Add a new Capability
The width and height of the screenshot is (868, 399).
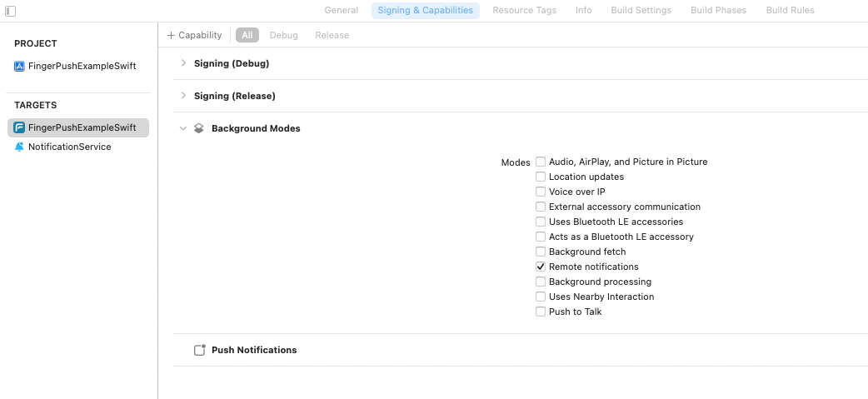[194, 35]
